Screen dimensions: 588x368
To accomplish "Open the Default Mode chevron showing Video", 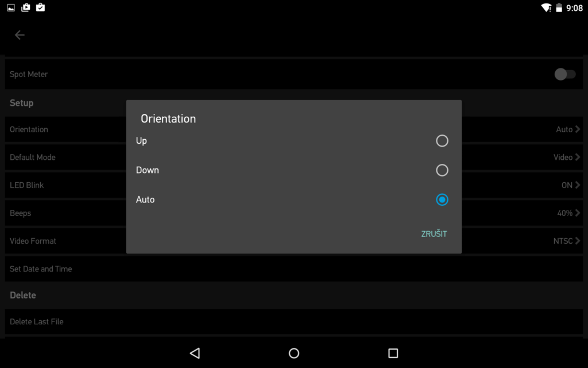I will pos(578,158).
